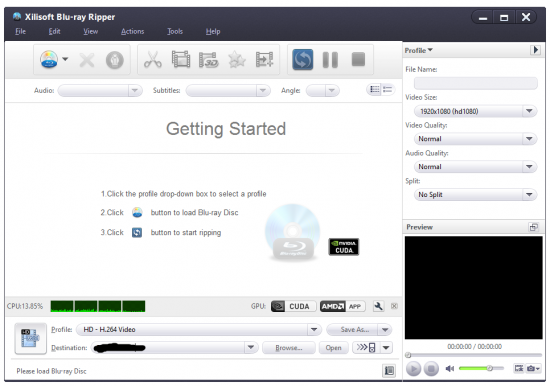550x386 pixels.
Task: Click the Remove (X) toolbar icon
Action: (x=87, y=60)
